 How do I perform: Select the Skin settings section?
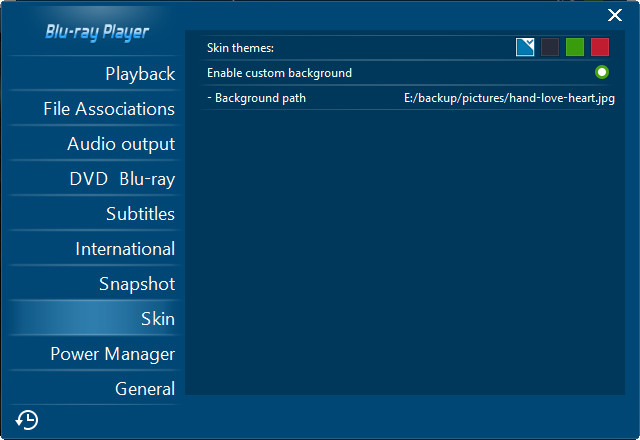pos(94,319)
